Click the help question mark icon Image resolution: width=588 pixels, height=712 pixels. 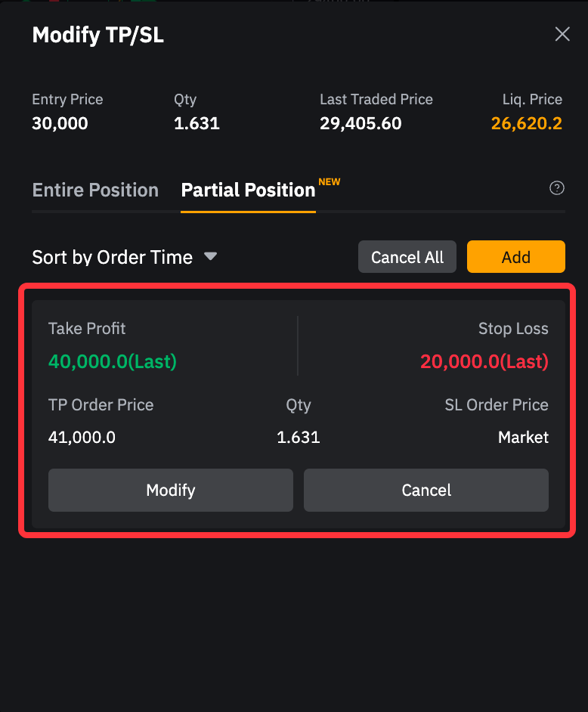(x=557, y=188)
